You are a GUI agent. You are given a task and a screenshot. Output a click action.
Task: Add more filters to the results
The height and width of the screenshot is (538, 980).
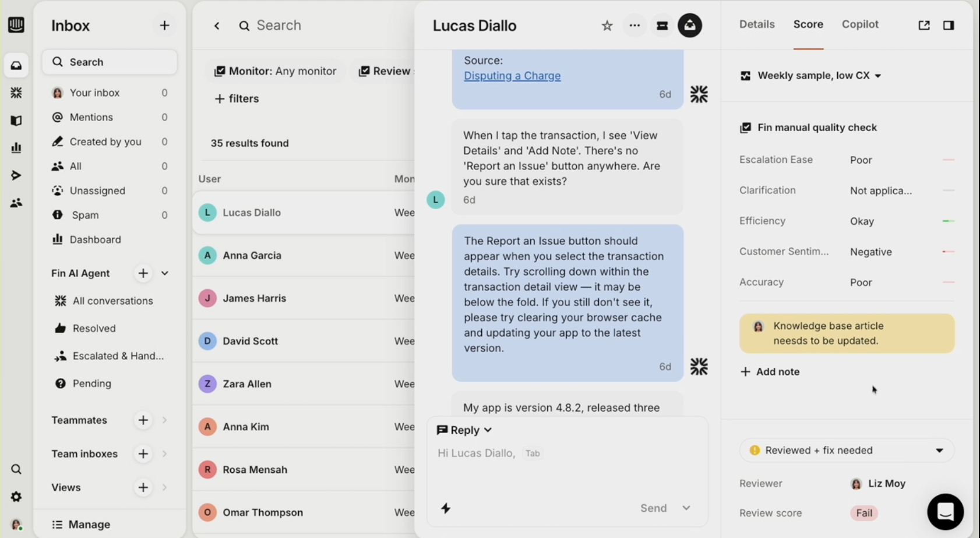click(x=237, y=99)
